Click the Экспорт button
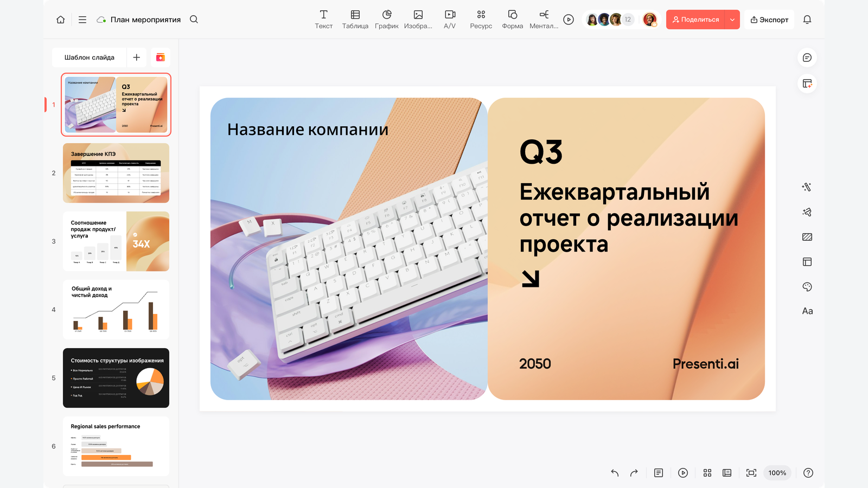The width and height of the screenshot is (868, 488). pos(769,20)
